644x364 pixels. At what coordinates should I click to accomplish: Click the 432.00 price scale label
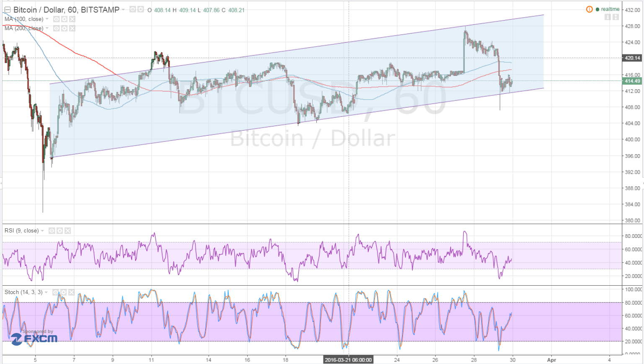pyautogui.click(x=632, y=10)
